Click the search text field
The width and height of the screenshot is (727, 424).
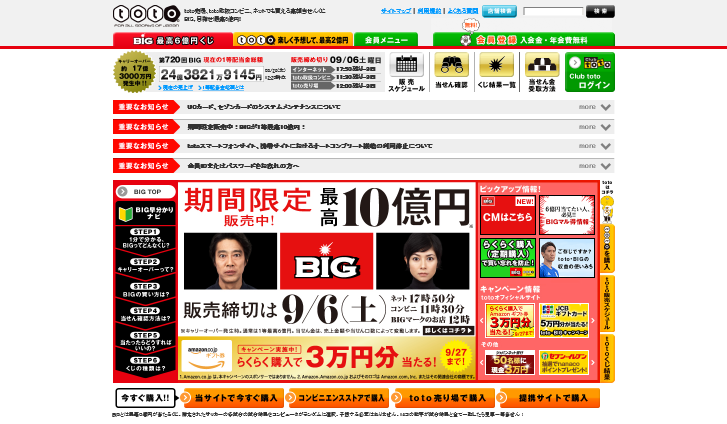coord(553,11)
